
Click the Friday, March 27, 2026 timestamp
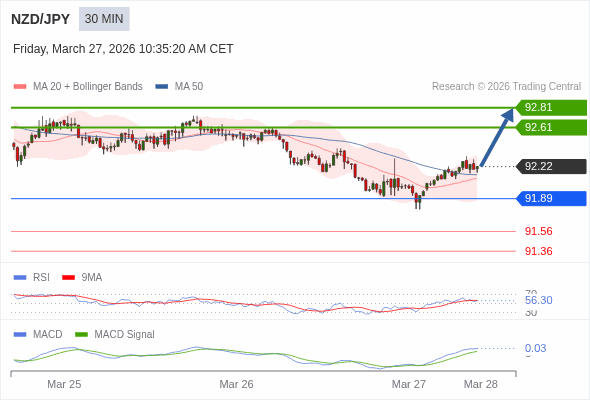123,49
